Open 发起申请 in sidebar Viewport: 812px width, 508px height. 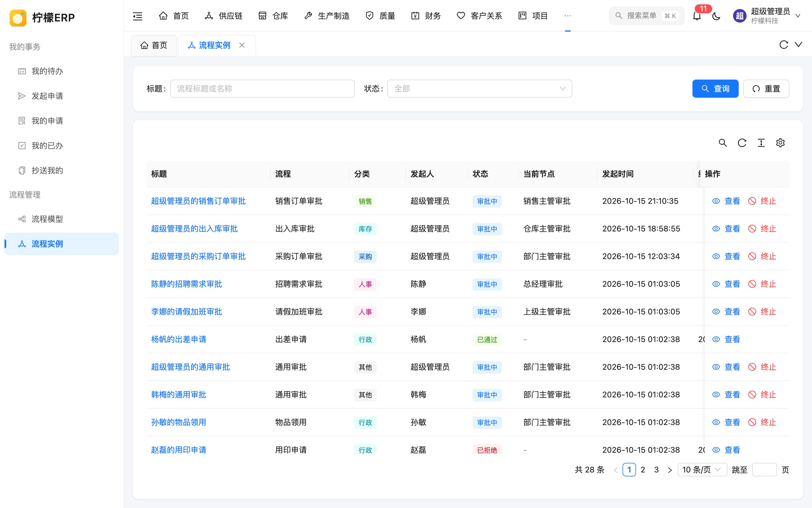[x=62, y=96]
